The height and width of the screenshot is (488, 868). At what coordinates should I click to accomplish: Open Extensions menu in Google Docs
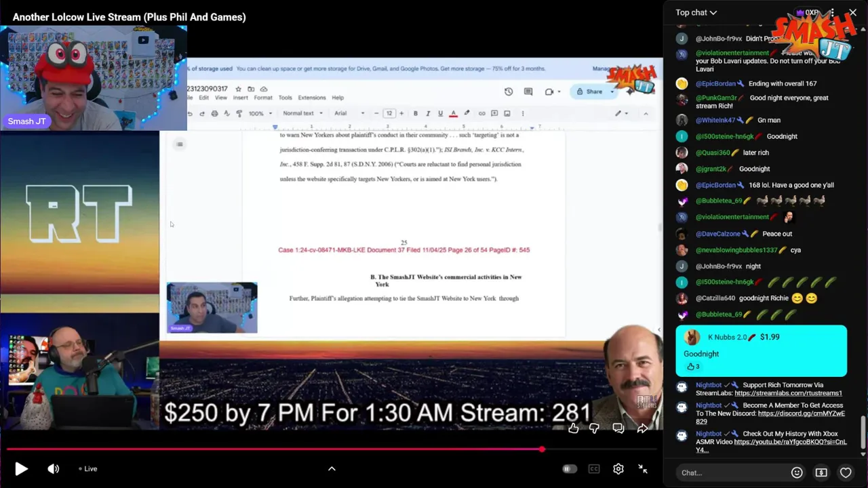point(312,98)
